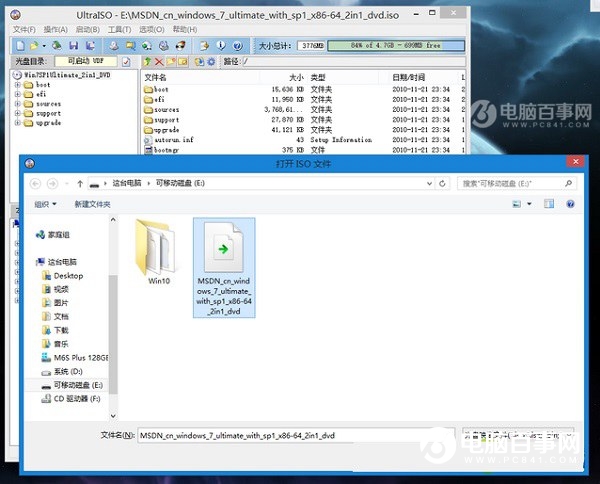Open the 文件(F) menu in UltraISO
The image size is (600, 484).
pyautogui.click(x=24, y=29)
